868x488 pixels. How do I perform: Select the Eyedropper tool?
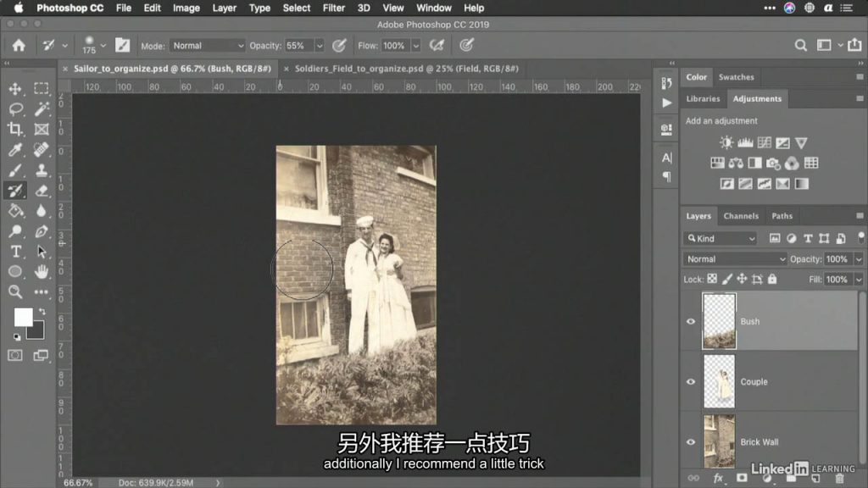point(15,150)
